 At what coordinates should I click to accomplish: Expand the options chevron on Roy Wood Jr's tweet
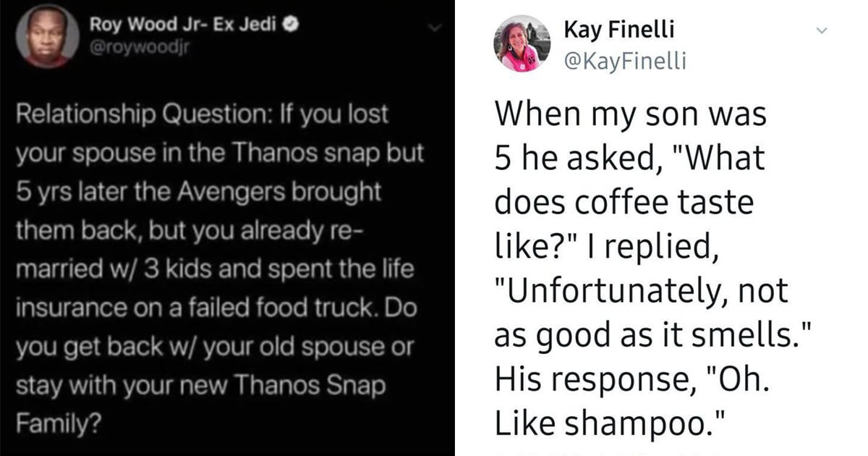pyautogui.click(x=435, y=28)
